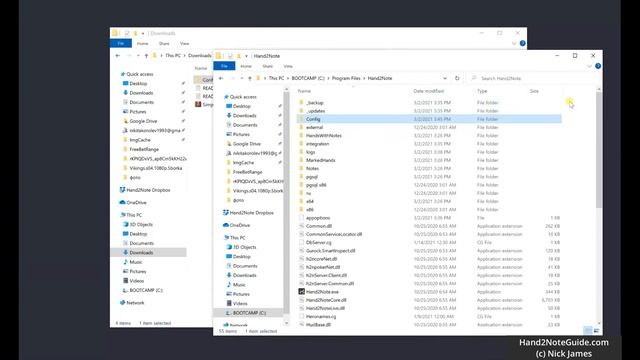
Task: Click the Gurock.SmartInspect.dll file icon
Action: [301, 251]
